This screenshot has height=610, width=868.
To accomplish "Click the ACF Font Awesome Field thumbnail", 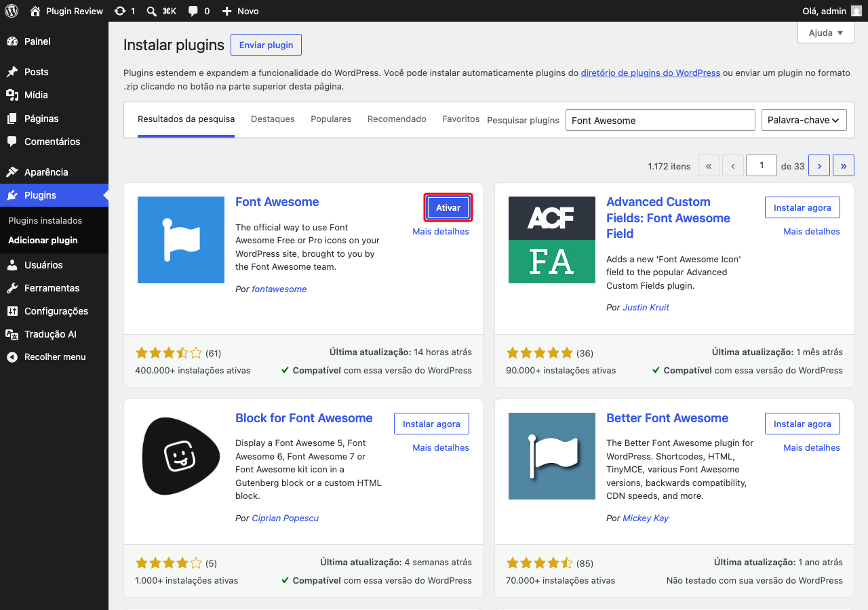I will (x=552, y=240).
